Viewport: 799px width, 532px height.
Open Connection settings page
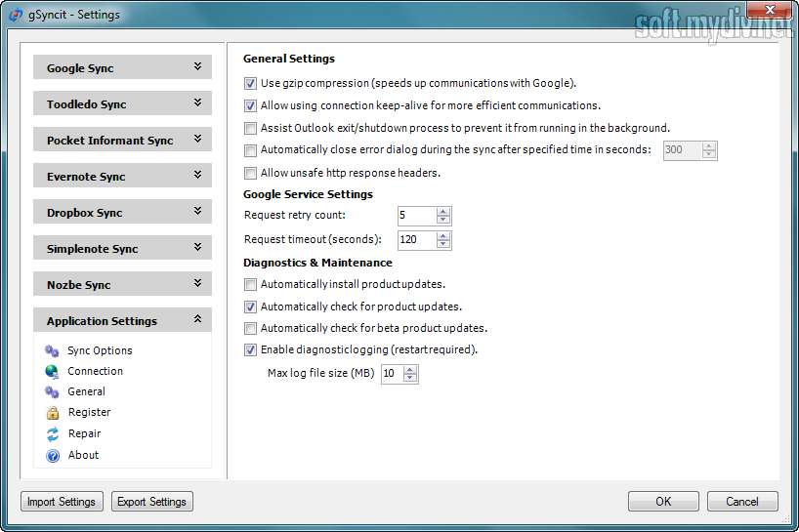(96, 371)
